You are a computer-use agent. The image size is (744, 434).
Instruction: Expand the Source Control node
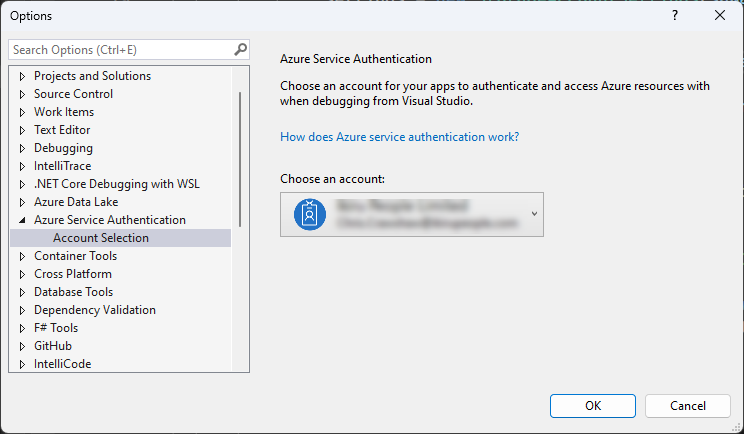pos(22,94)
